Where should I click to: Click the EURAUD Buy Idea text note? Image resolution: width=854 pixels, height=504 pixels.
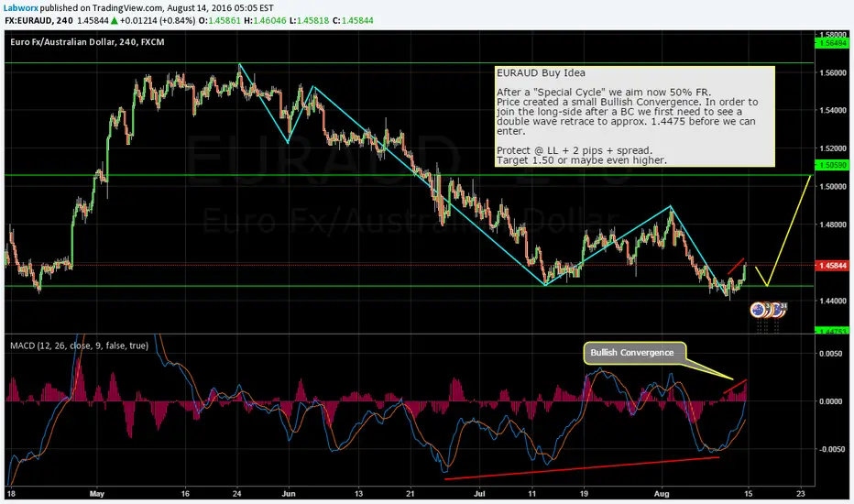634,116
